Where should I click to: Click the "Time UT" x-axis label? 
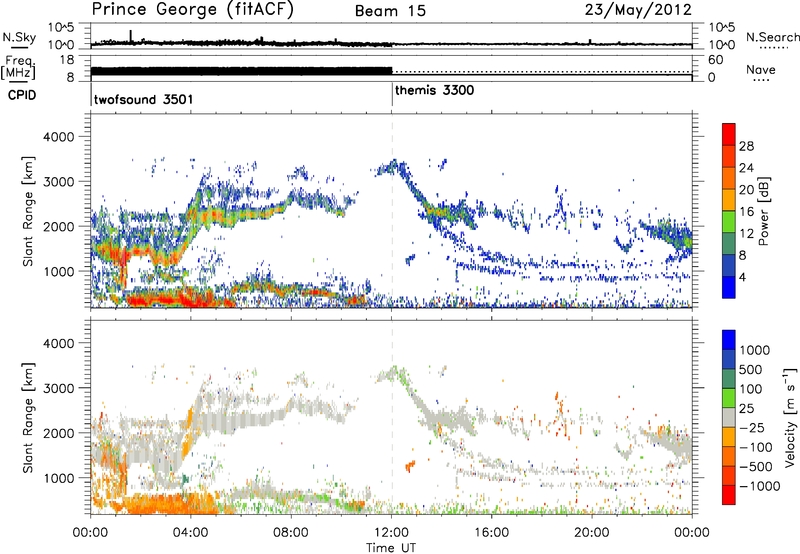[391, 548]
